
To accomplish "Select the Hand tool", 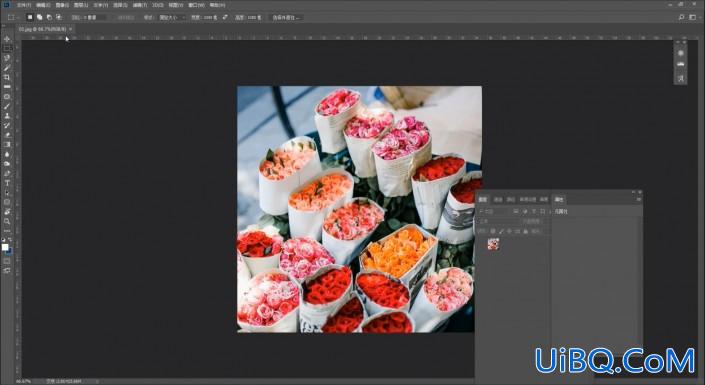I will (x=7, y=212).
